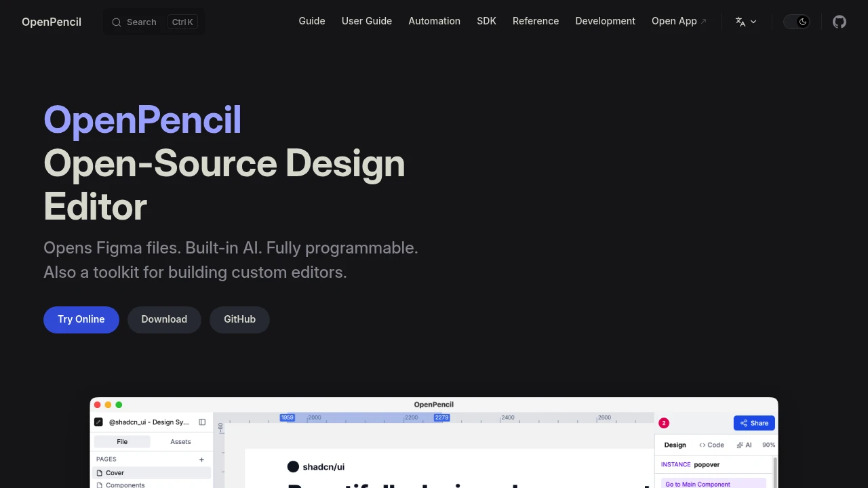Select the AI tab in right panel
This screenshot has width=868, height=488.
click(744, 445)
